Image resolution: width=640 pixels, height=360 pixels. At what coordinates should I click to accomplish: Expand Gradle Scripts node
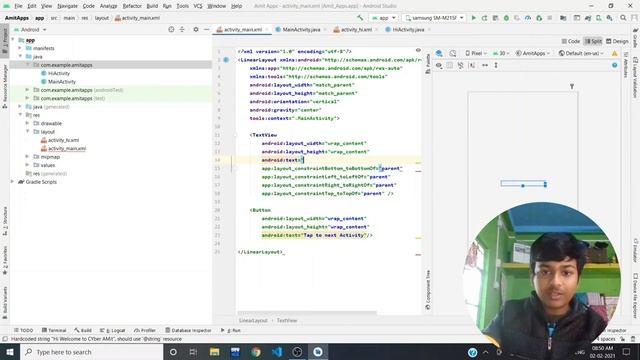click(x=12, y=182)
